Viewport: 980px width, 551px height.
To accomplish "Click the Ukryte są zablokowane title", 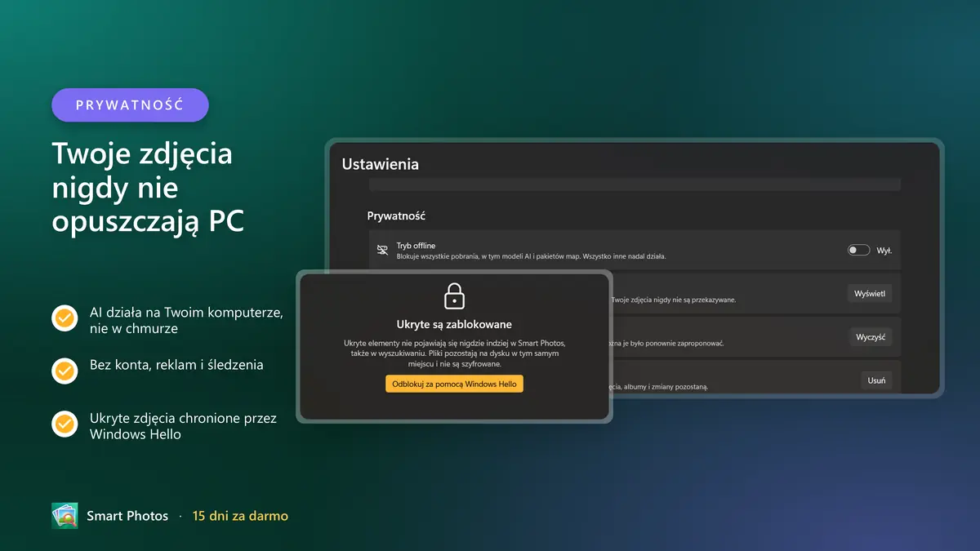I will pos(454,324).
